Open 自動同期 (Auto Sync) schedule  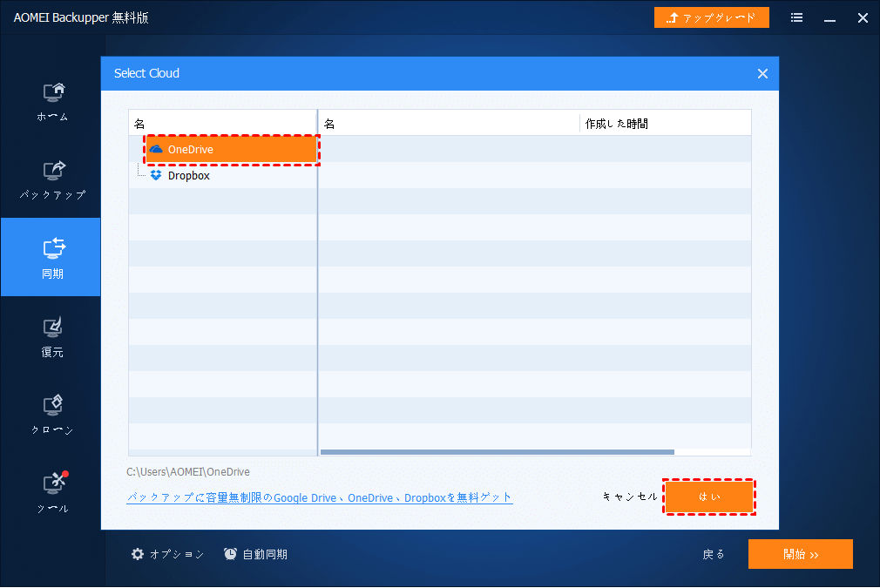tap(256, 554)
